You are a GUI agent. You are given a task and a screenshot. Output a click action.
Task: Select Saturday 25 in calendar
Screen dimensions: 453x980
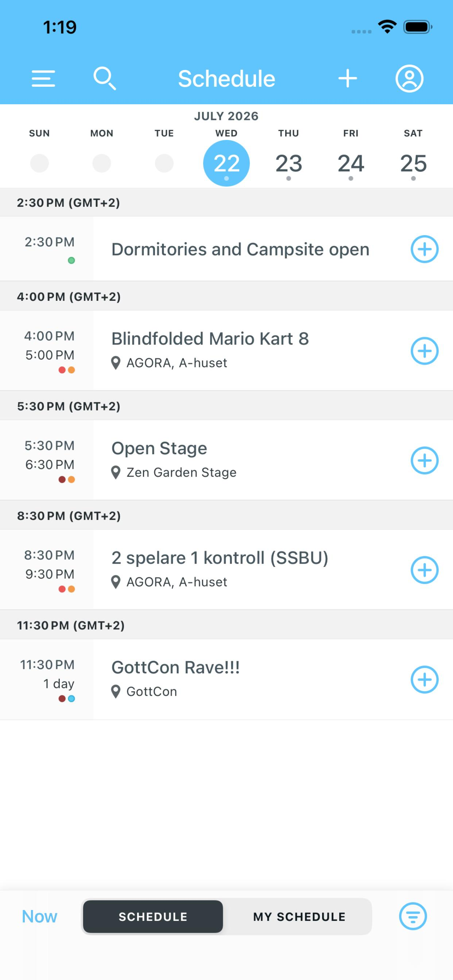click(x=413, y=164)
